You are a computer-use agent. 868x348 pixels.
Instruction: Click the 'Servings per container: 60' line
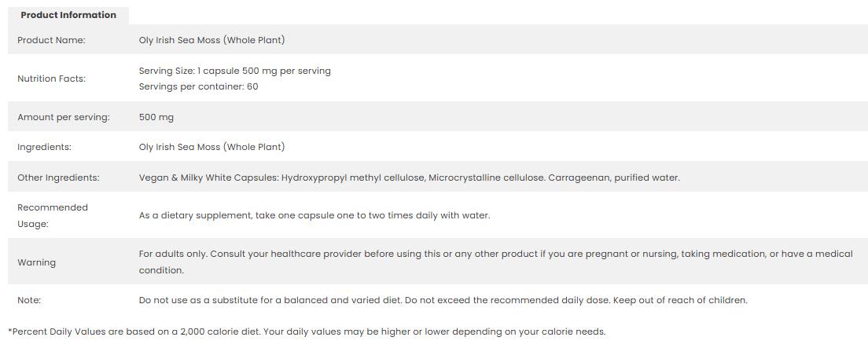click(198, 86)
